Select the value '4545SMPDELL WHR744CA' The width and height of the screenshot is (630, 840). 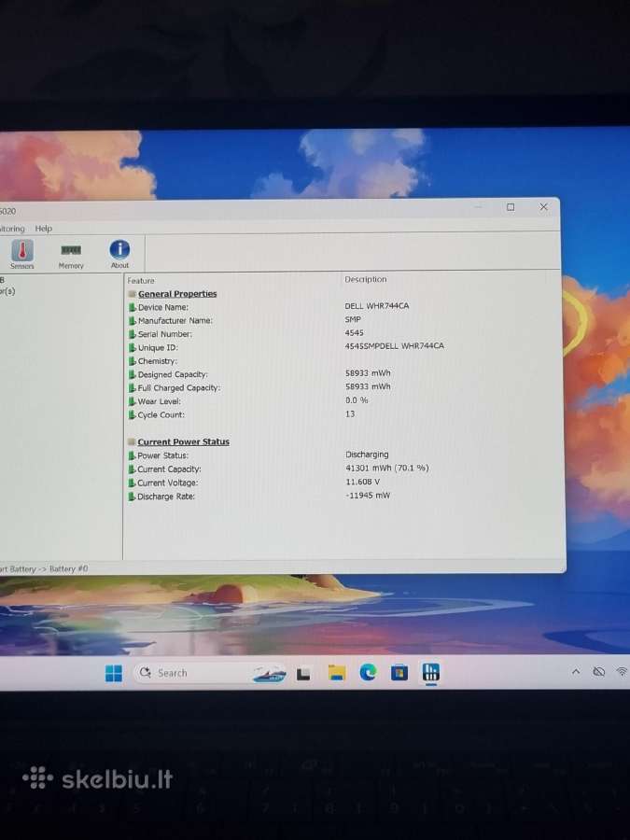[394, 346]
